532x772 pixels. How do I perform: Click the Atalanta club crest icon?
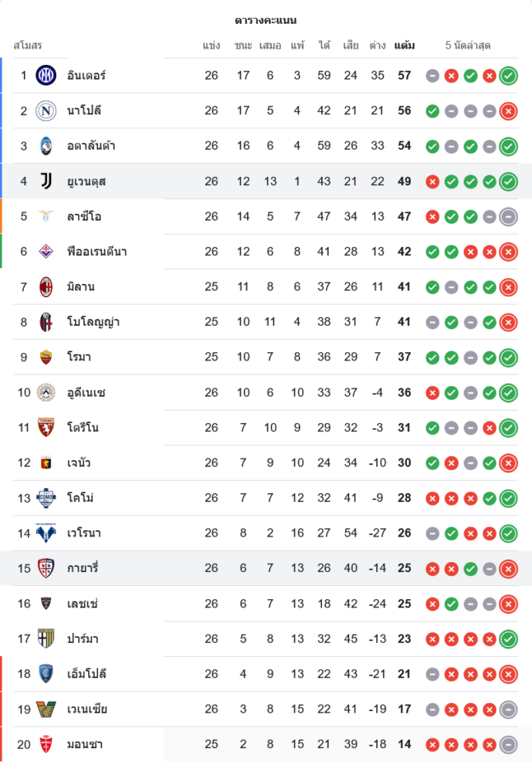(x=46, y=146)
